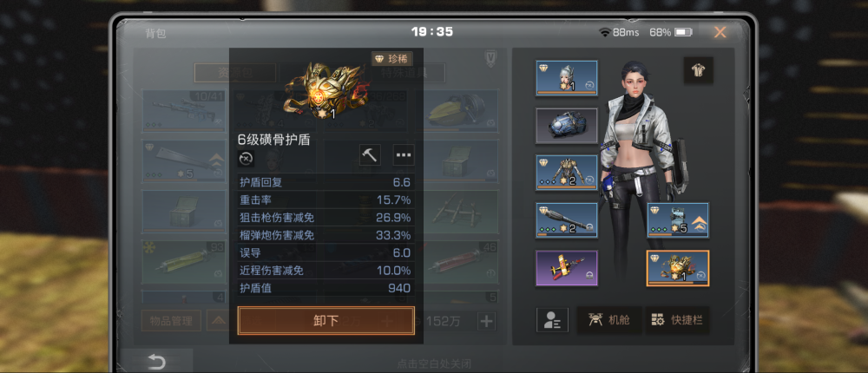Click the outfit shirt icon near character
This screenshot has width=868, height=373.
point(698,70)
